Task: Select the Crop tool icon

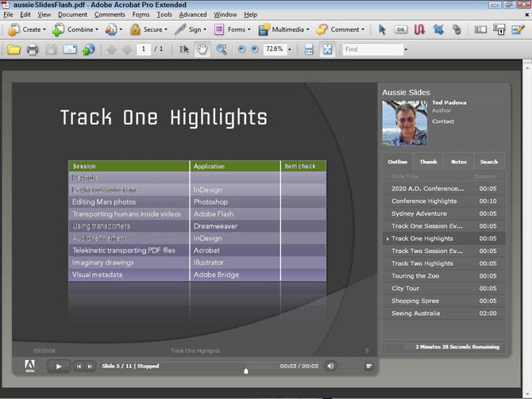Action: tap(438, 29)
